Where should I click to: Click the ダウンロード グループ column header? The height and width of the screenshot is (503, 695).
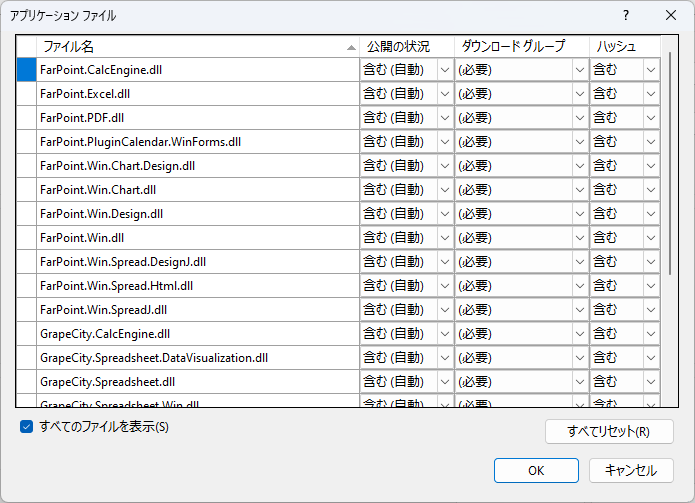tap(520, 47)
